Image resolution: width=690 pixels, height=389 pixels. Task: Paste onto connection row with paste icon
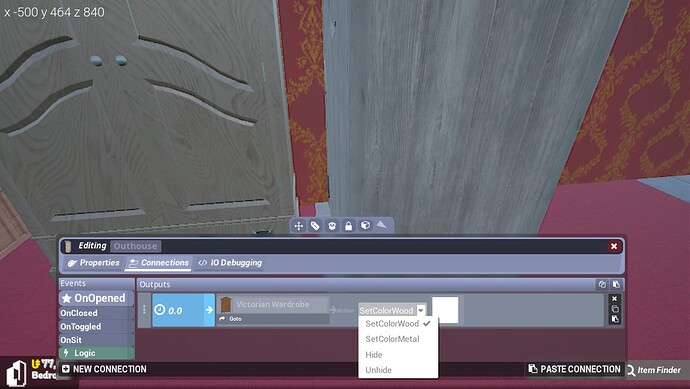pos(615,319)
